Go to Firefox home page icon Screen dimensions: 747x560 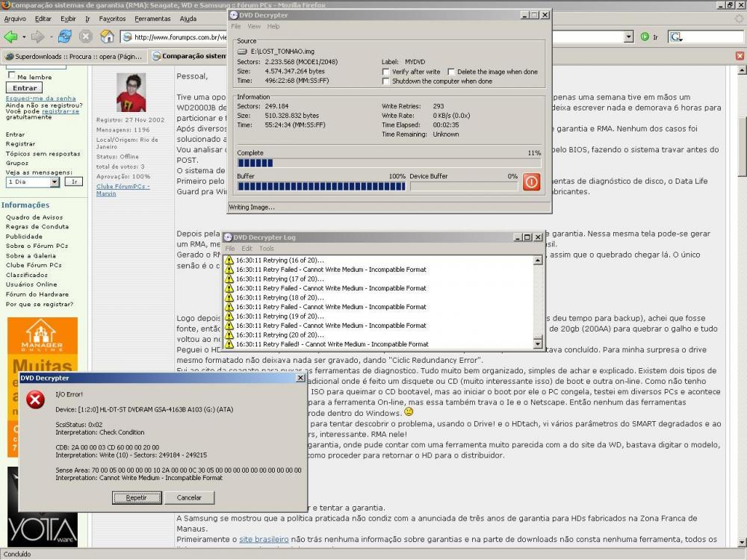pos(107,37)
